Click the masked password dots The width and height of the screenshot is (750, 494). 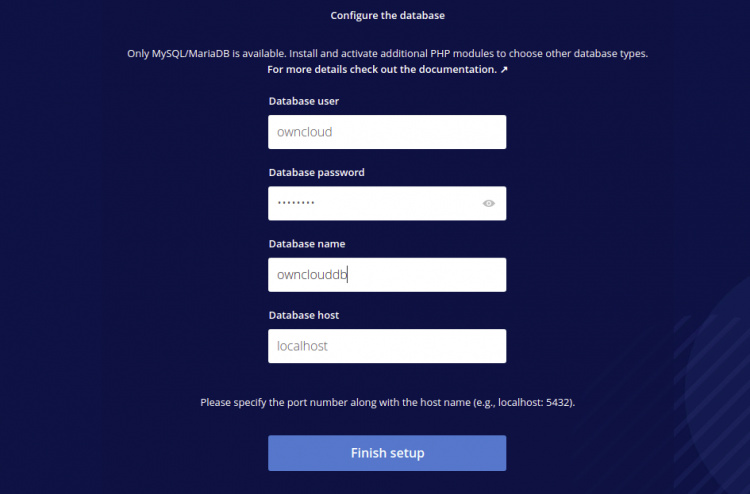point(296,203)
